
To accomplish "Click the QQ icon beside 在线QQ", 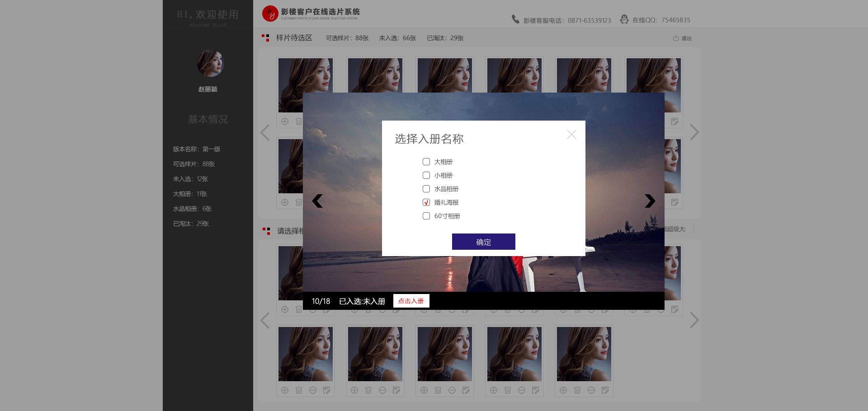I will pos(624,19).
